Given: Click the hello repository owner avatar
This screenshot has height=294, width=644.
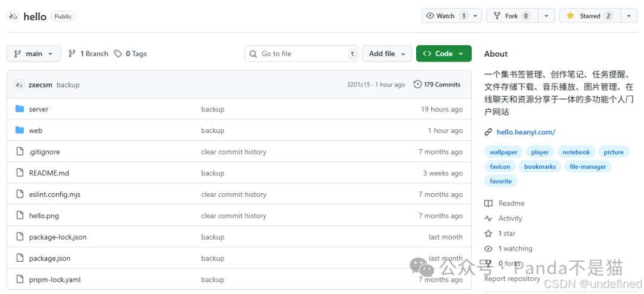Looking at the screenshot, I should pos(13,17).
